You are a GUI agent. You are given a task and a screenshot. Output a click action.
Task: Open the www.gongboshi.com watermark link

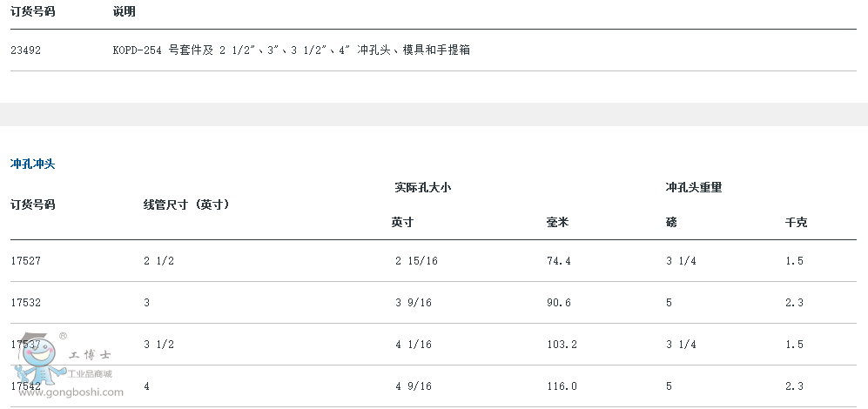point(71,392)
